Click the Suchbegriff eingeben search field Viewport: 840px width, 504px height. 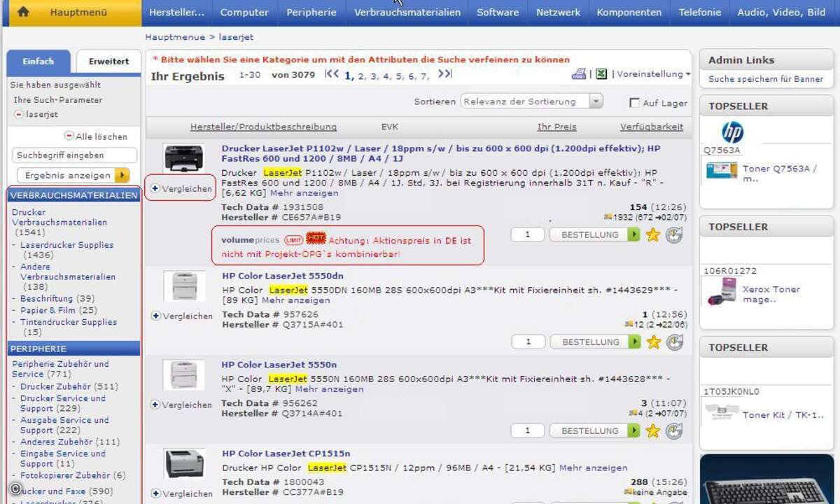(x=74, y=155)
